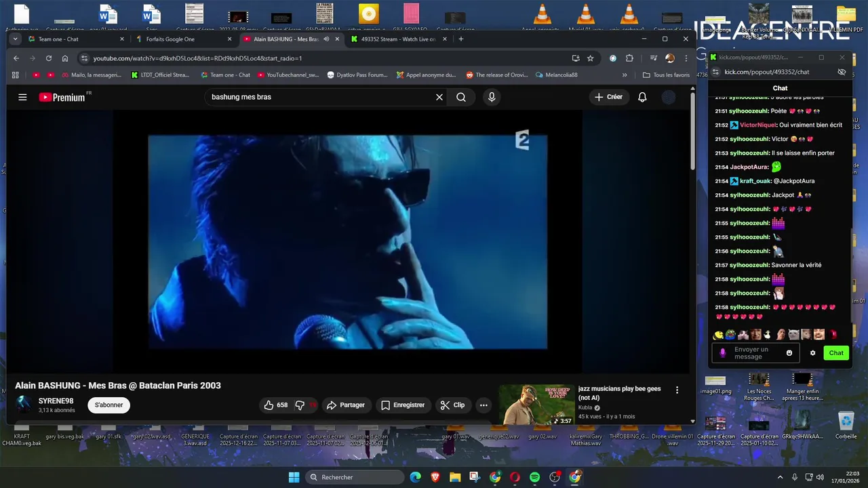Reload the YouTube page
Image resolution: width=868 pixels, height=488 pixels.
[x=49, y=58]
